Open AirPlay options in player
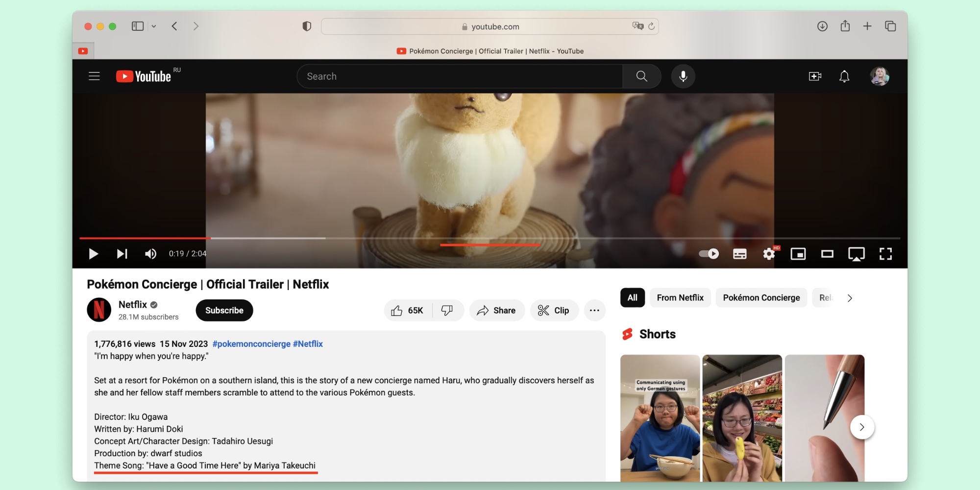Image resolution: width=980 pixels, height=490 pixels. (x=857, y=254)
